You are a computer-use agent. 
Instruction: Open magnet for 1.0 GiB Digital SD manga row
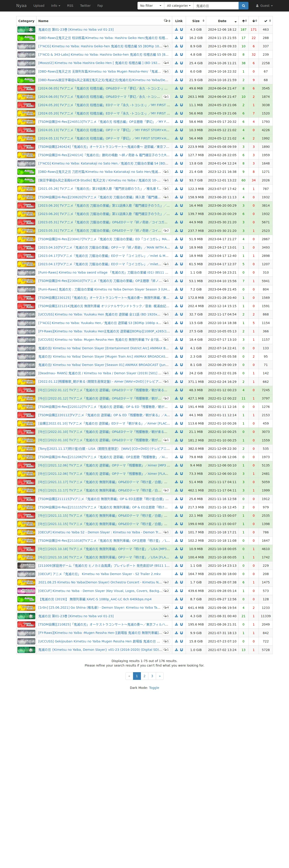[181, 650]
